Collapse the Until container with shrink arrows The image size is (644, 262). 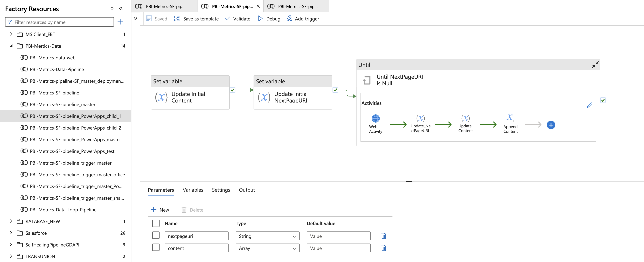[595, 64]
